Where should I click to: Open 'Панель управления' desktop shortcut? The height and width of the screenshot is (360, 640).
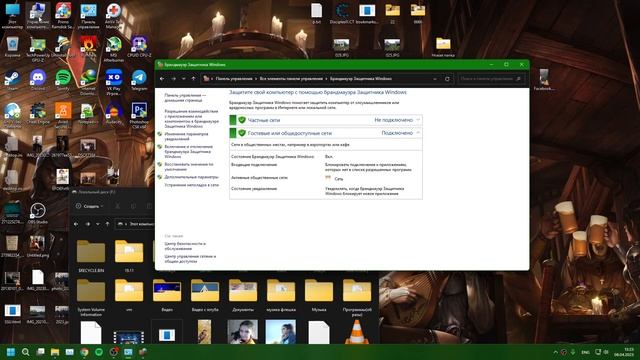pos(88,16)
